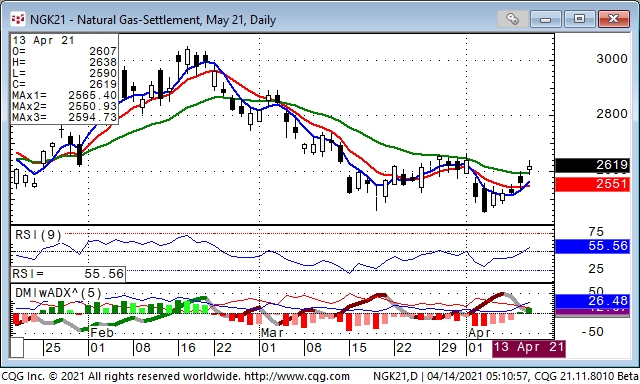This screenshot has width=640, height=384.
Task: Maximize the NGK21 chart window
Action: (x=579, y=19)
